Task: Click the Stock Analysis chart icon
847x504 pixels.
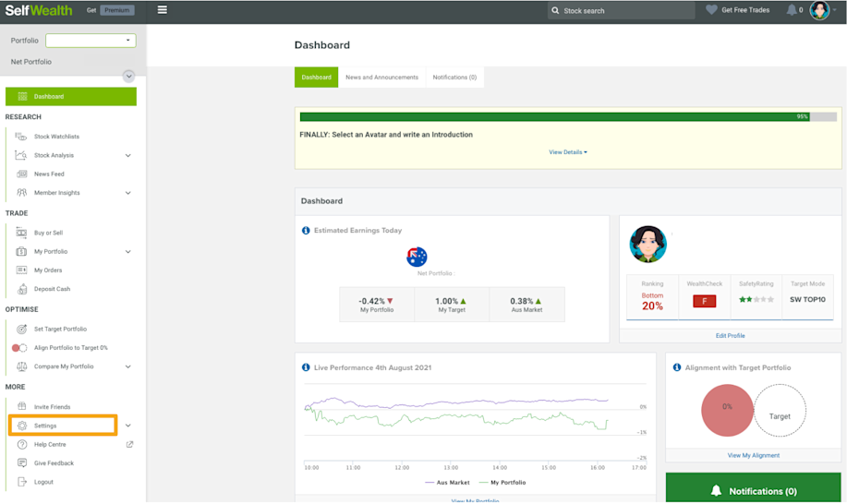Action: coord(21,155)
